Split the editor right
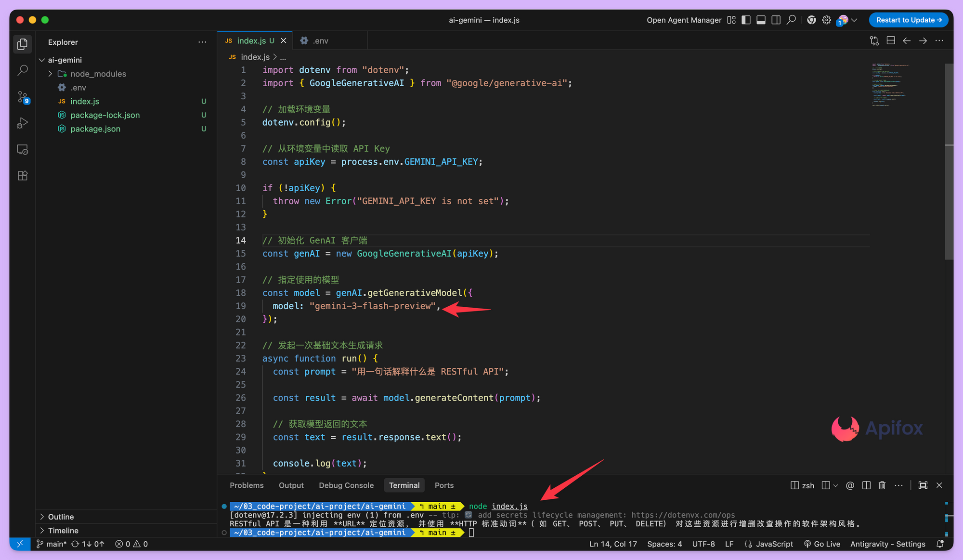This screenshot has width=963, height=560. pyautogui.click(x=891, y=41)
